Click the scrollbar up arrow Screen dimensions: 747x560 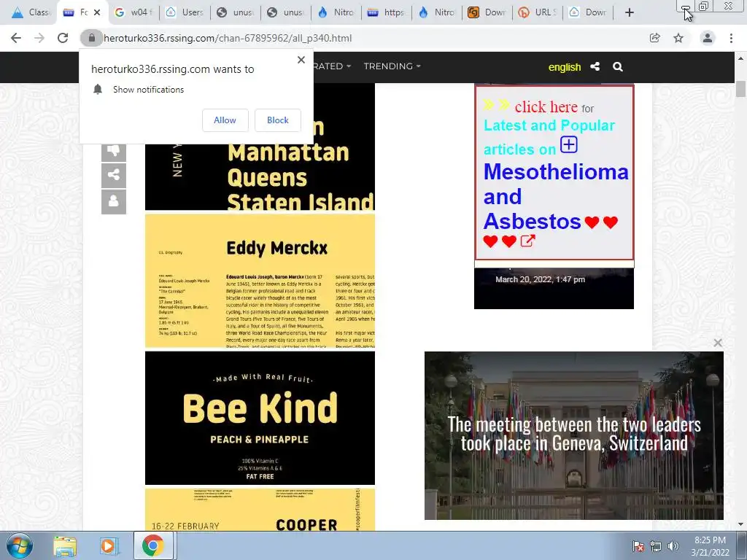741,58
